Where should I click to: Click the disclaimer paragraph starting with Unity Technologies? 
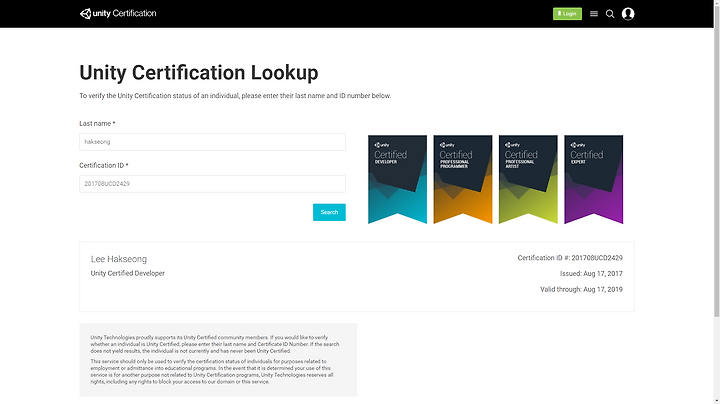coord(215,344)
